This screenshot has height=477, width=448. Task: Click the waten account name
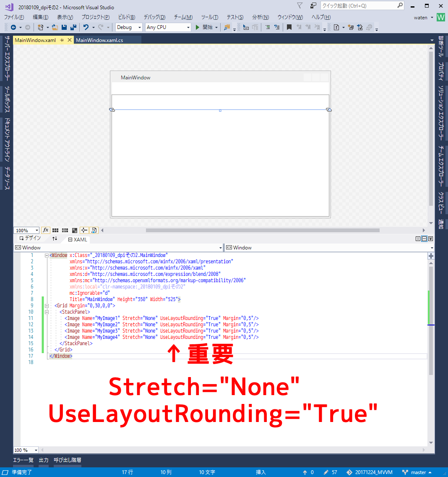click(x=420, y=18)
